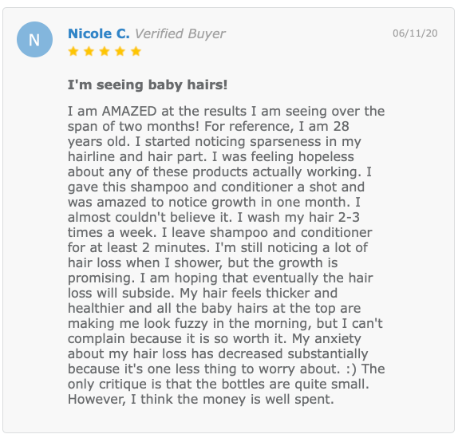Select the review title I'm seeing baby hairs!
The image size is (458, 435).
click(148, 85)
